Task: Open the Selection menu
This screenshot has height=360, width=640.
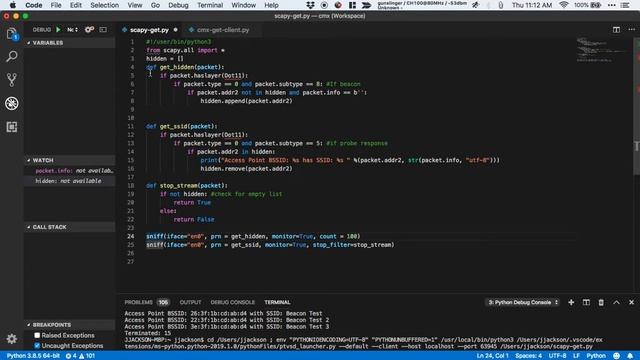Action: point(104,5)
